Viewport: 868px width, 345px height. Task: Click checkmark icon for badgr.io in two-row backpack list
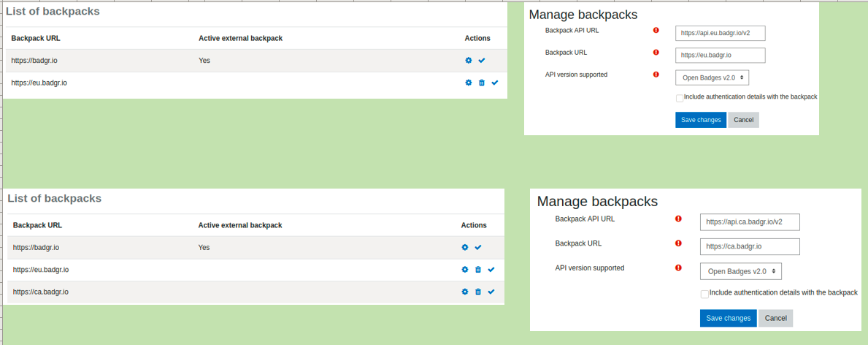point(482,61)
